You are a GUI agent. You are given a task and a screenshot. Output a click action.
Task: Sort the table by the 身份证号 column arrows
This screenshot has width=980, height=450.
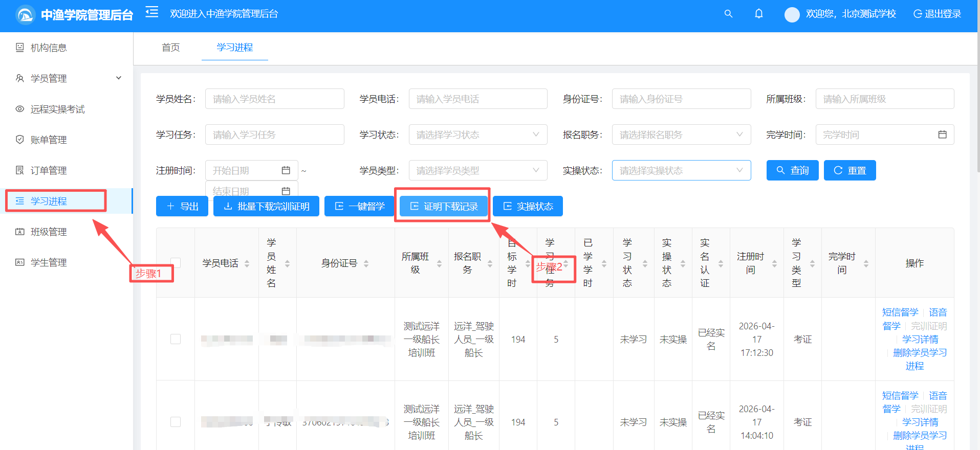click(x=366, y=263)
